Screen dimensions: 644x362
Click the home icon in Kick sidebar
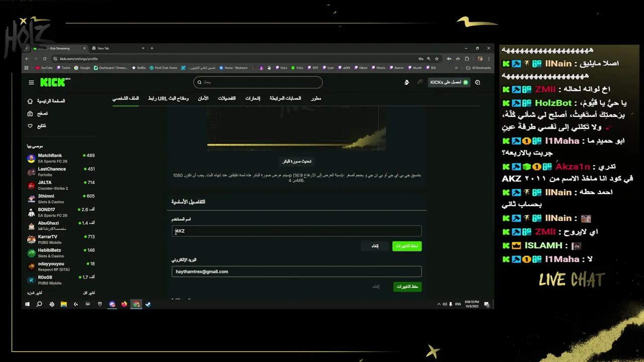click(x=30, y=101)
